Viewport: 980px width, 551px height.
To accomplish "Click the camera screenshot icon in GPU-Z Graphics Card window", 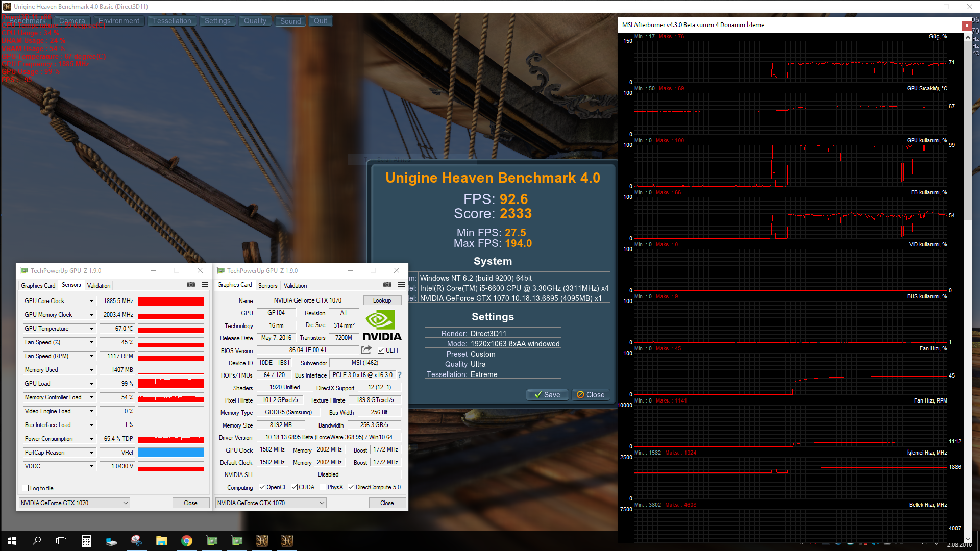I will pyautogui.click(x=387, y=285).
